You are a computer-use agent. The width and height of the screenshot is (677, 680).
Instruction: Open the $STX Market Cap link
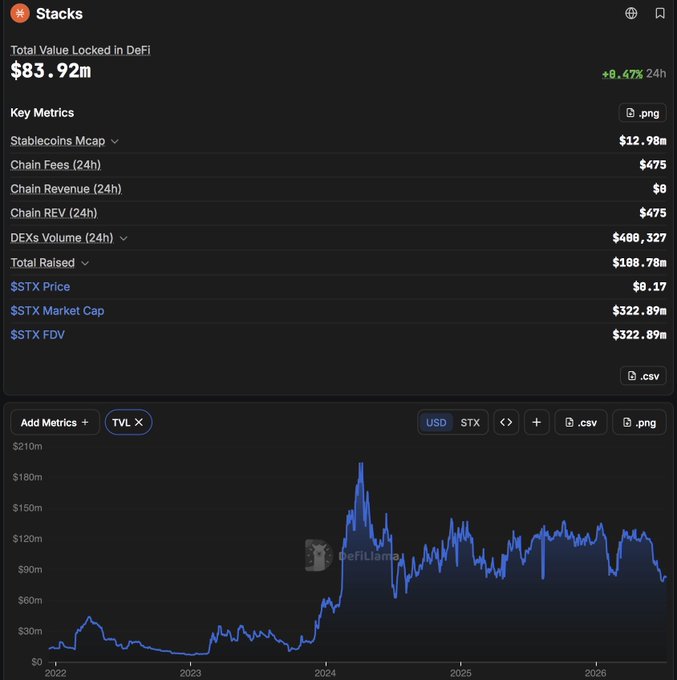click(x=57, y=311)
